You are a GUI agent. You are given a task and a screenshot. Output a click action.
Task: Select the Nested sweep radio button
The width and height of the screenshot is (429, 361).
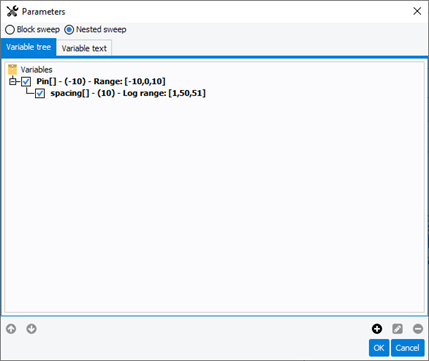pyautogui.click(x=69, y=30)
